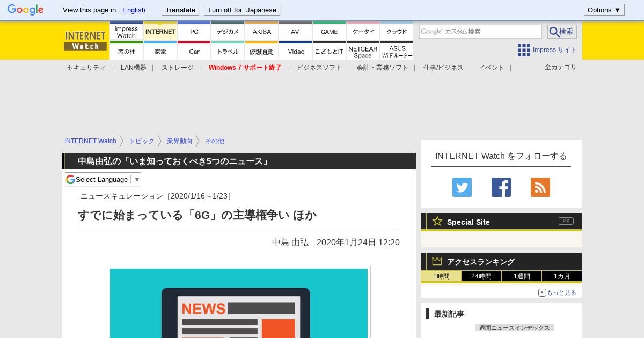Click the もっと見る ranking link
Image resolution: width=644 pixels, height=338 pixels.
(561, 292)
